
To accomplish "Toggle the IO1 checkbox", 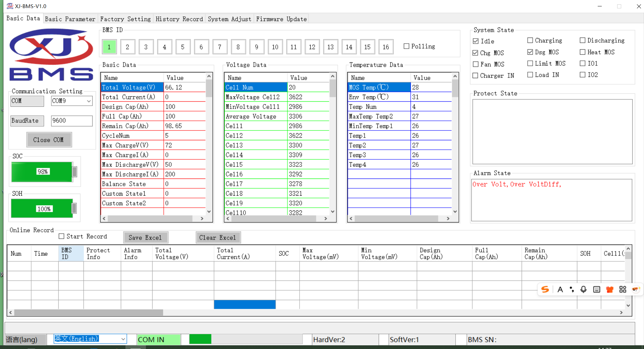I will (x=583, y=63).
